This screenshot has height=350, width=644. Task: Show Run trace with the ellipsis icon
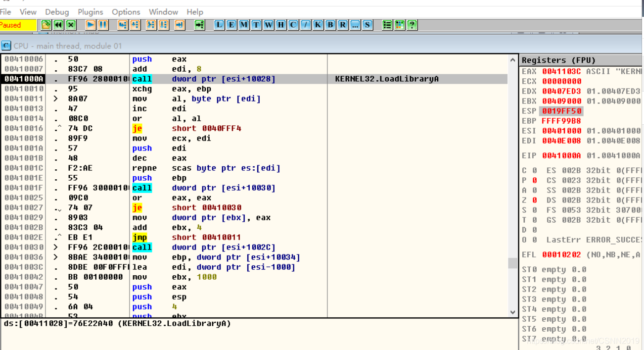pos(355,25)
